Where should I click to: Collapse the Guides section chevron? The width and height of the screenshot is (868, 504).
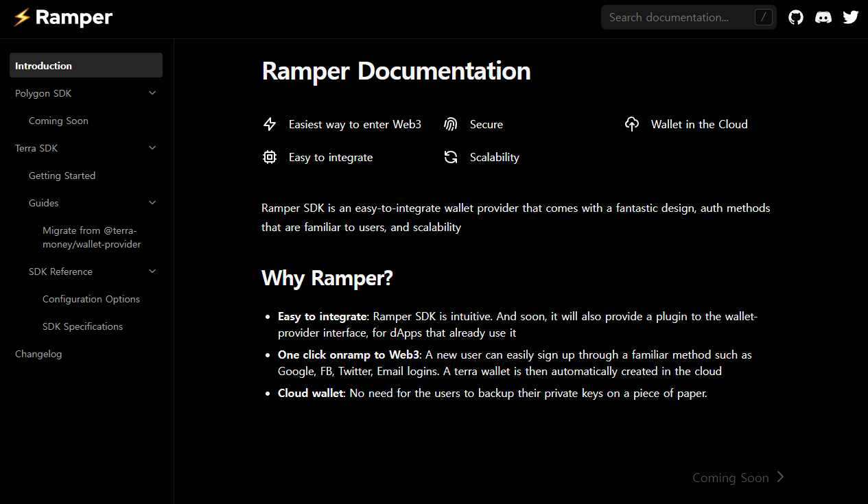coord(152,203)
